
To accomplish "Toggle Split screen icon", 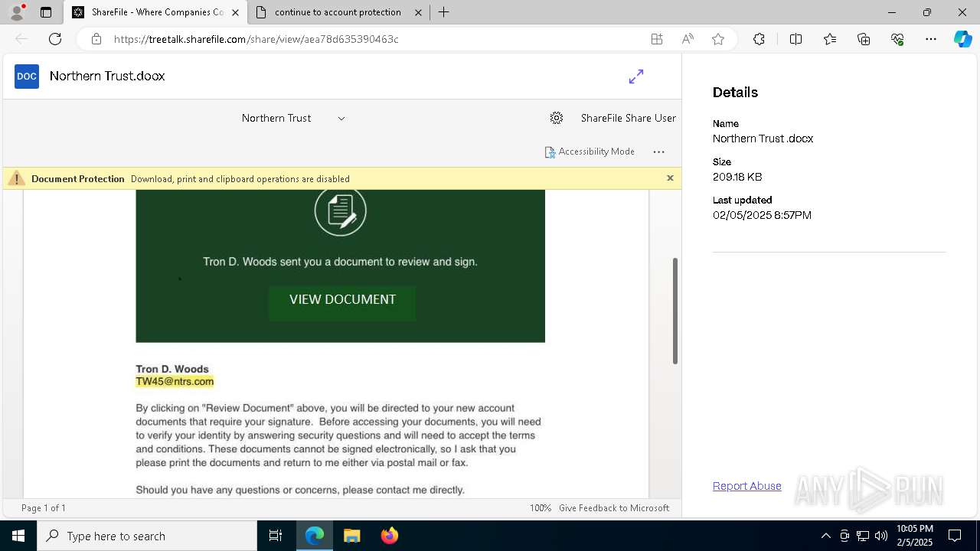I will [795, 39].
